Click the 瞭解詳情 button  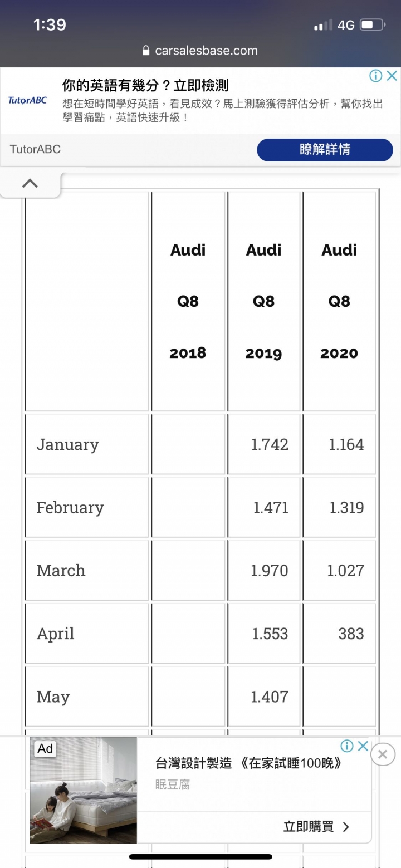coord(325,150)
